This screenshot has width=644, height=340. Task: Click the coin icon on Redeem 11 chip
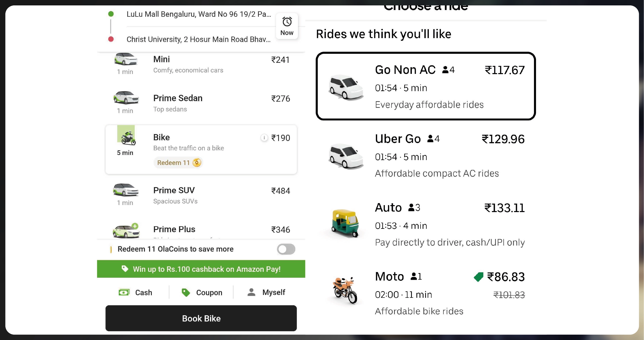coord(197,162)
